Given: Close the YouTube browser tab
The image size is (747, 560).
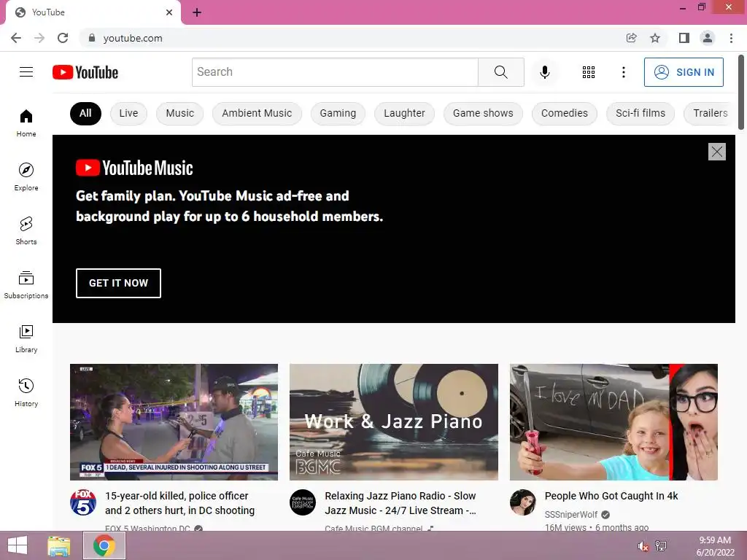Looking at the screenshot, I should pyautogui.click(x=169, y=12).
